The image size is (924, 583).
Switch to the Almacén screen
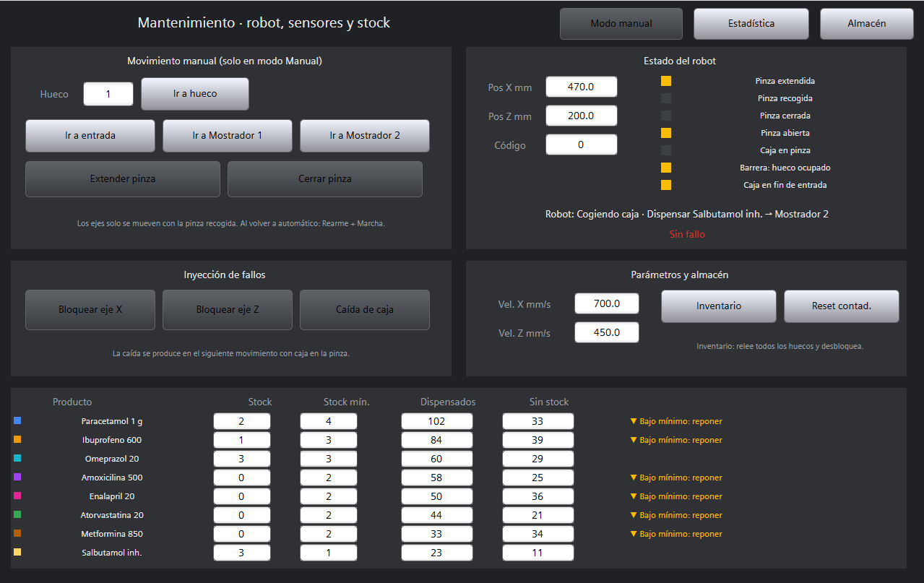click(867, 24)
